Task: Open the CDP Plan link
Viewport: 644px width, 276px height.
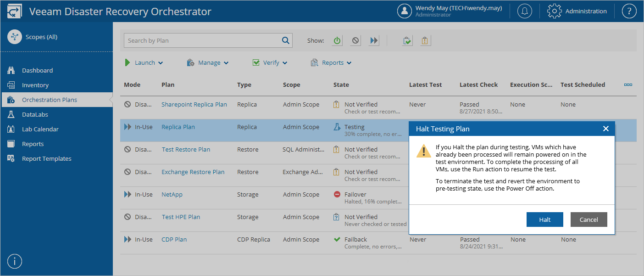Action: tap(174, 239)
